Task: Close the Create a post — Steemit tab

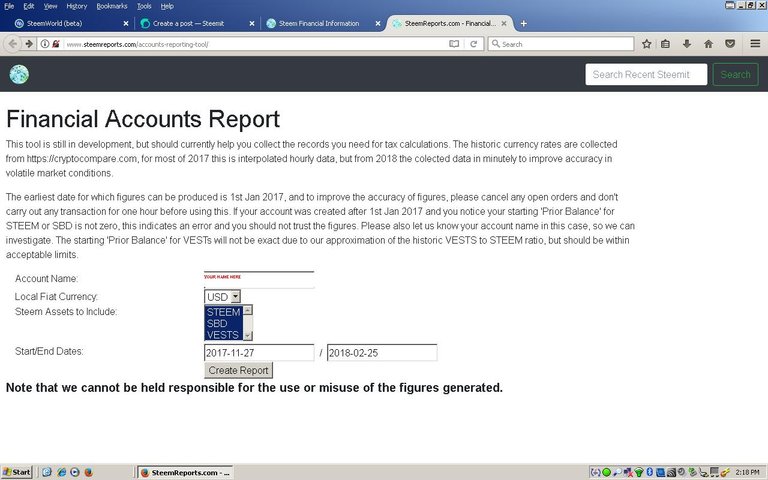Action: [252, 23]
